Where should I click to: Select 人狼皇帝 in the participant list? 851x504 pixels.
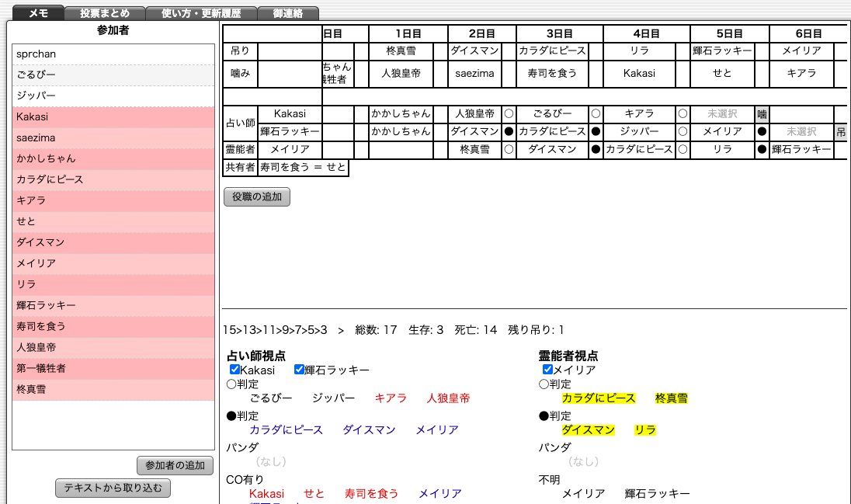113,348
